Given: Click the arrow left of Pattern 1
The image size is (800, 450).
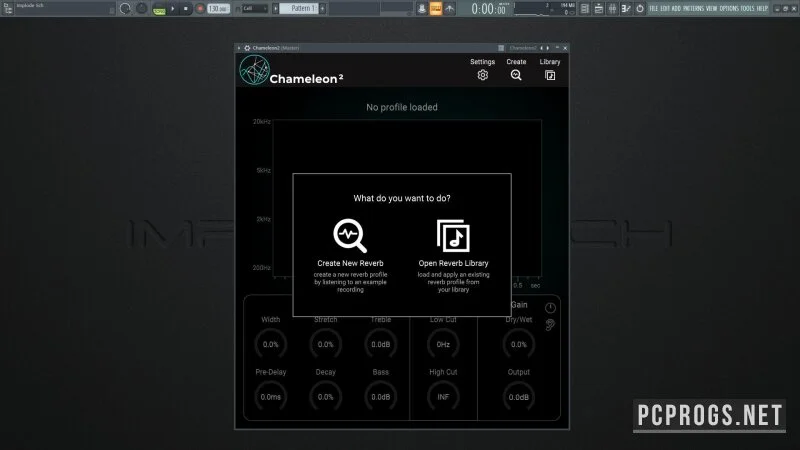Looking at the screenshot, I should [x=276, y=9].
